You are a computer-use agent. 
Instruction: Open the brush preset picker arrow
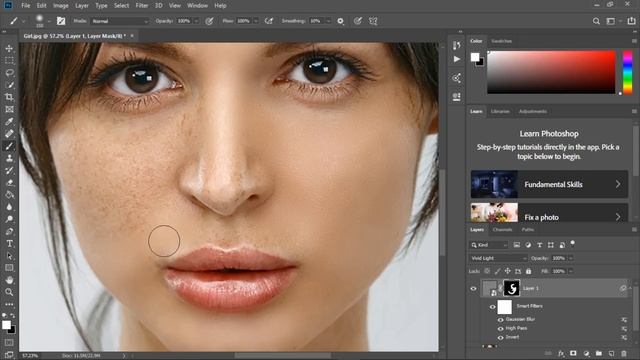click(x=49, y=21)
